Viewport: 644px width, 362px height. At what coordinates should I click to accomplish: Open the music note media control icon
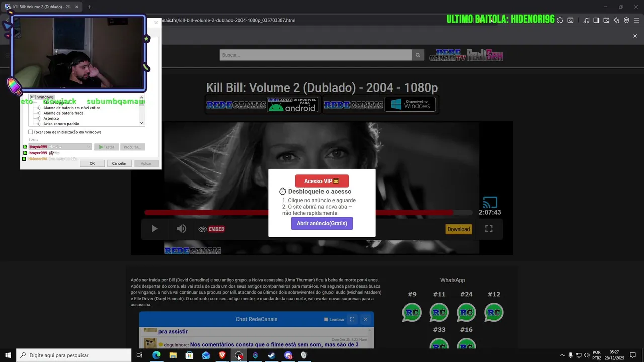point(586,20)
